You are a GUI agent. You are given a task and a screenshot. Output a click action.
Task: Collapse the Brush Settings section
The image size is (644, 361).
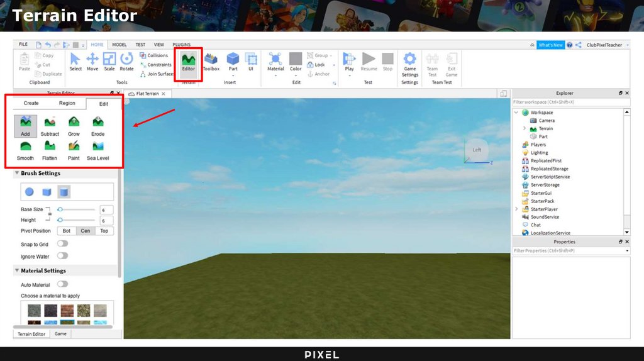[17, 173]
